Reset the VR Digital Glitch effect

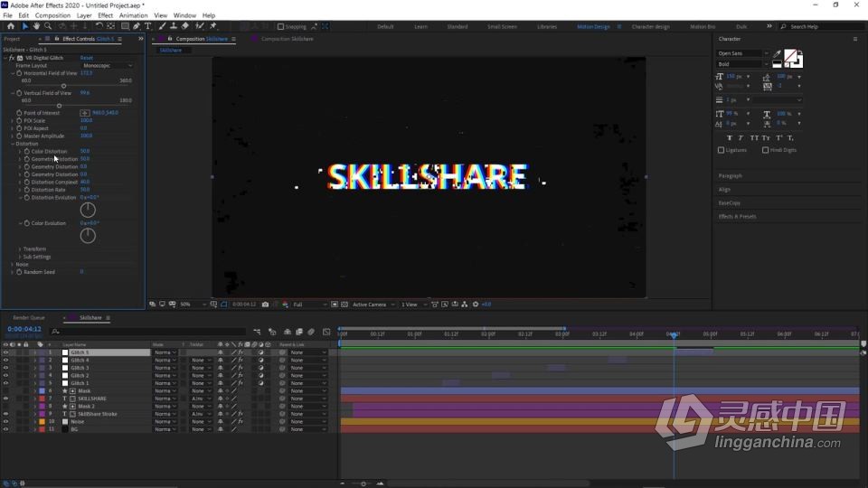click(x=87, y=58)
